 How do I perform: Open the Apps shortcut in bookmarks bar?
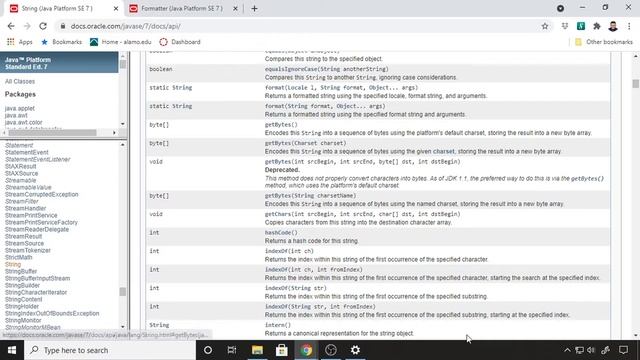[x=20, y=42]
